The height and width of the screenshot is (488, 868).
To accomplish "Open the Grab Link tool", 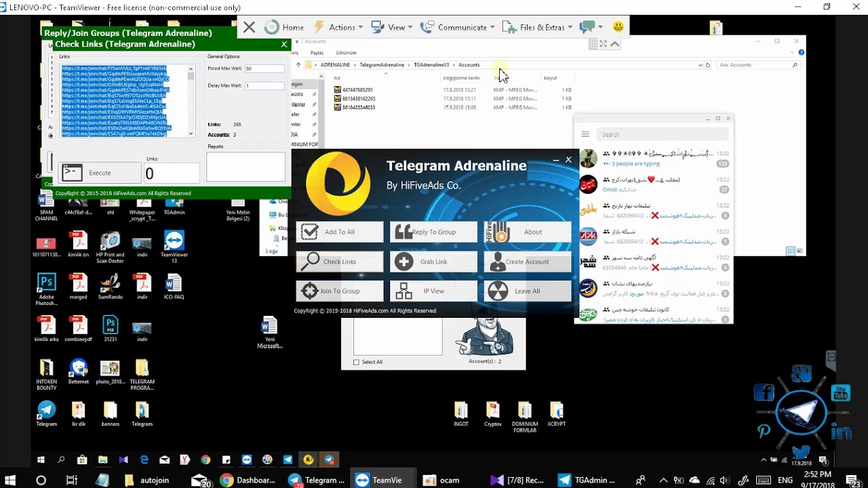I will [433, 262].
